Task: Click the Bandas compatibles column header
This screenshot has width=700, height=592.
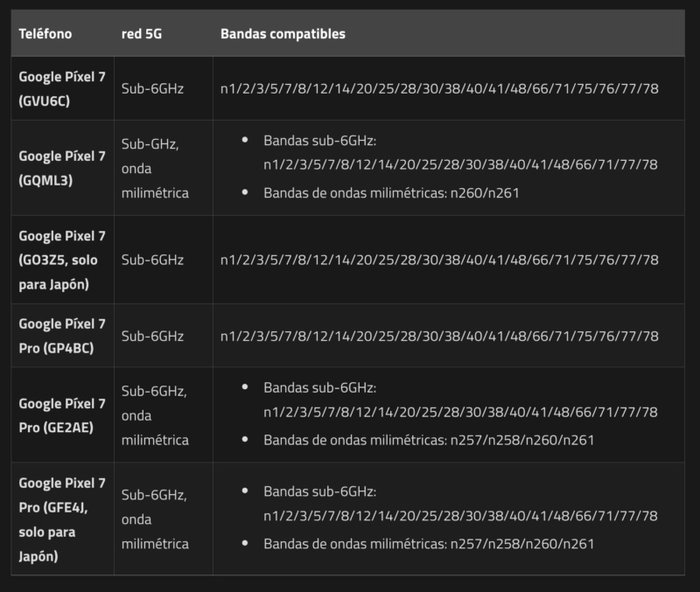Action: 283,34
